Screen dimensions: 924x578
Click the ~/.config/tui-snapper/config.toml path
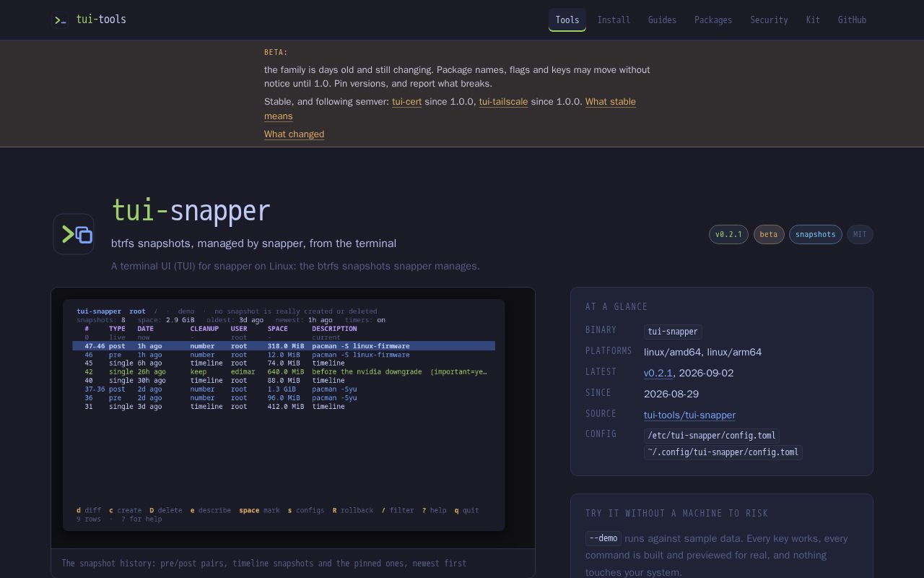pyautogui.click(x=723, y=452)
